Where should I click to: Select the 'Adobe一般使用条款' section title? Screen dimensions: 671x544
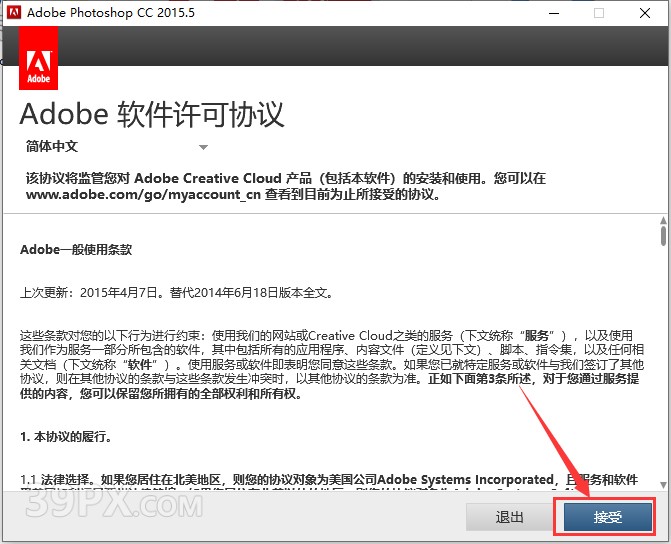pyautogui.click(x=76, y=250)
